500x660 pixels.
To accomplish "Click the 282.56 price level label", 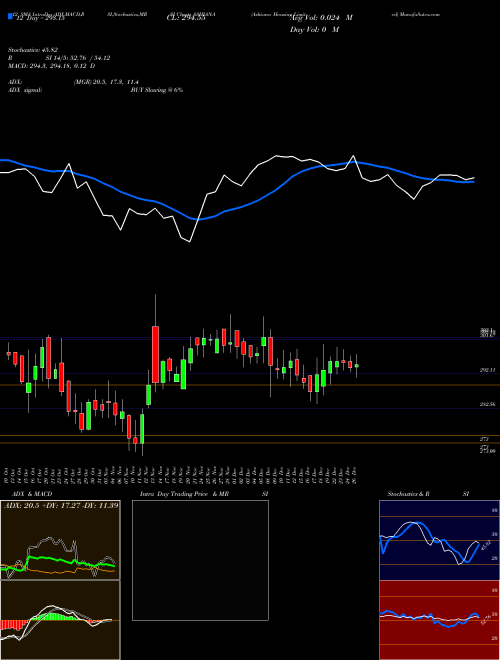I will pyautogui.click(x=487, y=404).
